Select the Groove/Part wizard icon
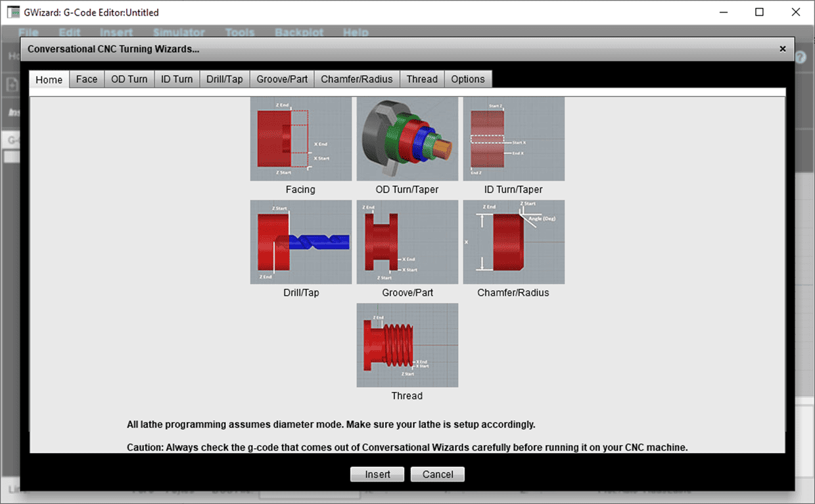 click(x=407, y=241)
